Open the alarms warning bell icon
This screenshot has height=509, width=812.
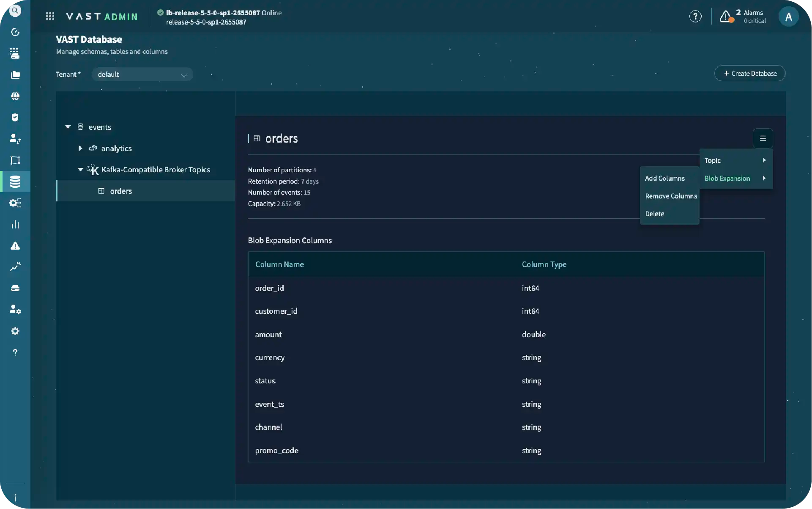[726, 17]
